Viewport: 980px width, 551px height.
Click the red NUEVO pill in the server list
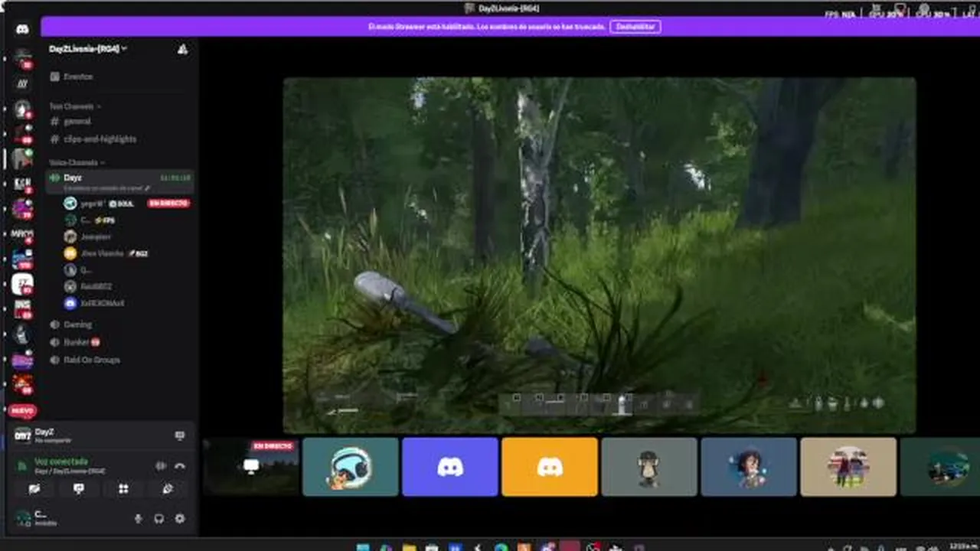22,411
